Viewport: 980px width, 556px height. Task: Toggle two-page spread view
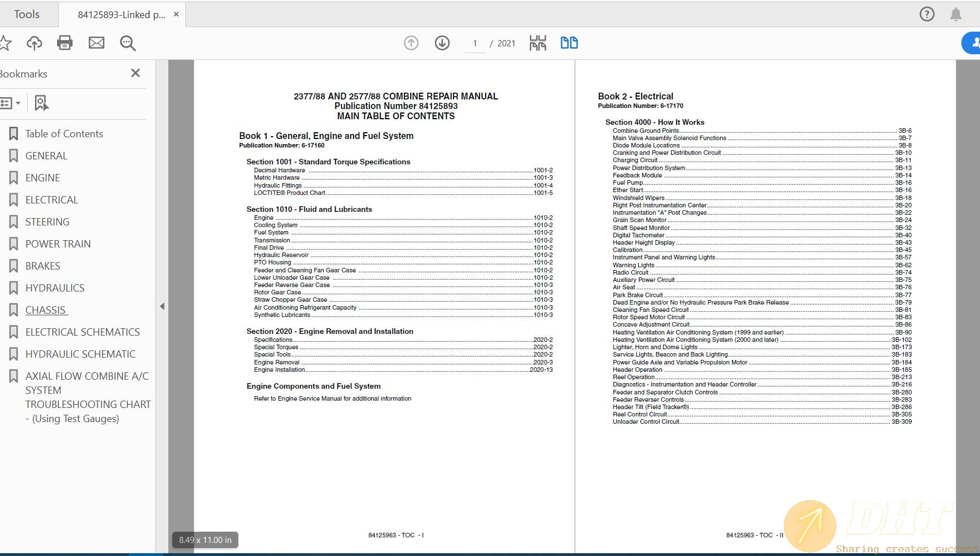pos(569,42)
